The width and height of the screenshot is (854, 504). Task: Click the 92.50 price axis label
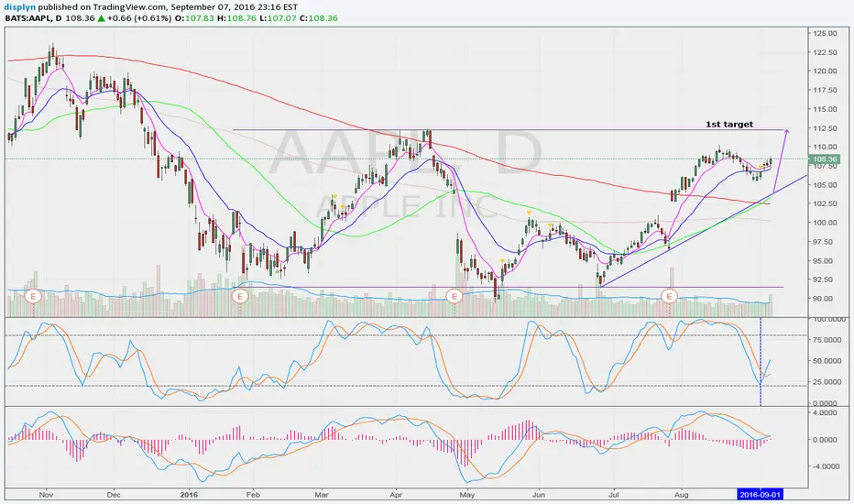click(x=823, y=279)
